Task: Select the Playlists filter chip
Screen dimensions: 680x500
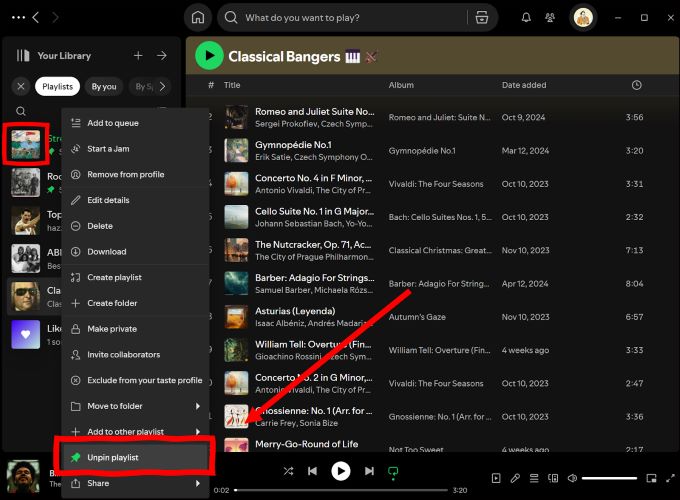Action: pyautogui.click(x=58, y=86)
